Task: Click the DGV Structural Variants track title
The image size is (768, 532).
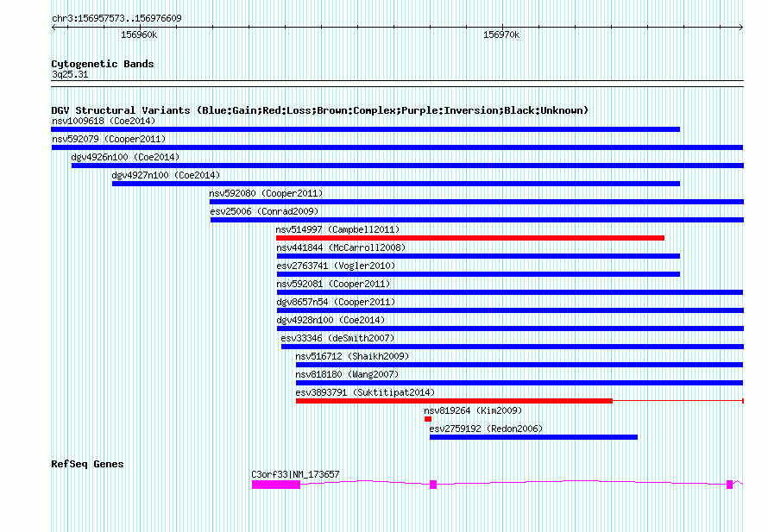Action: coord(319,110)
